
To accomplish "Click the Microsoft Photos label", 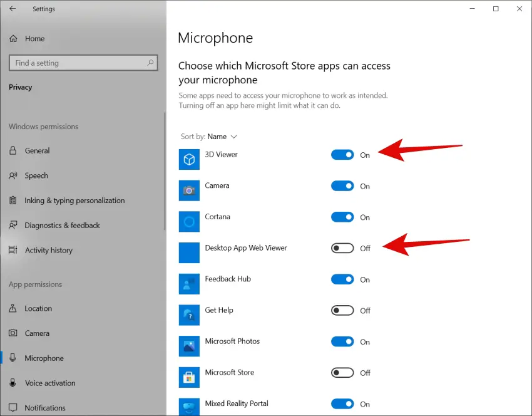I will (232, 341).
